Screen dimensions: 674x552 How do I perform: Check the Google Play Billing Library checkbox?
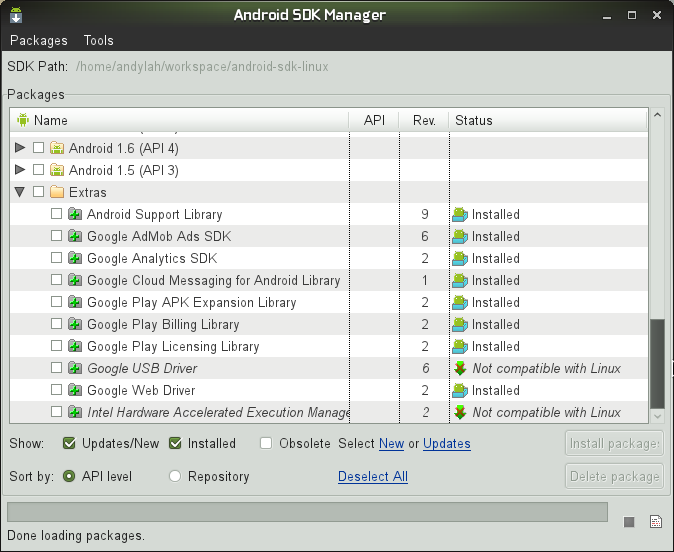56,324
